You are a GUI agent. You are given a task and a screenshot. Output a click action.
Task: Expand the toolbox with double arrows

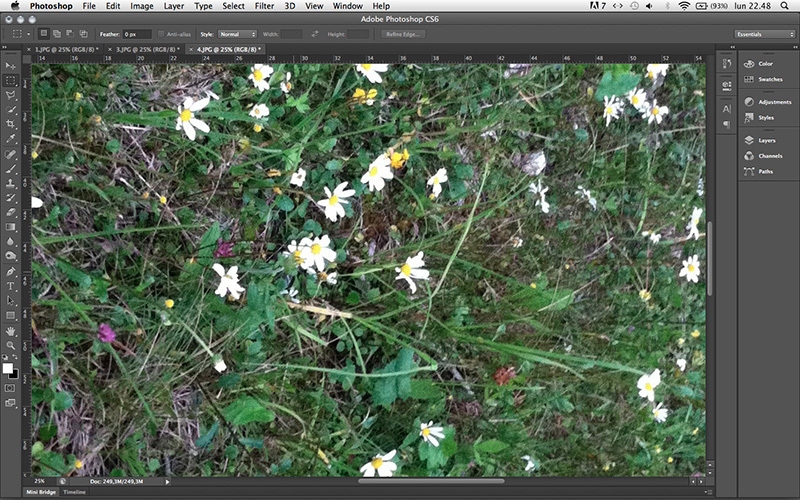(5, 47)
